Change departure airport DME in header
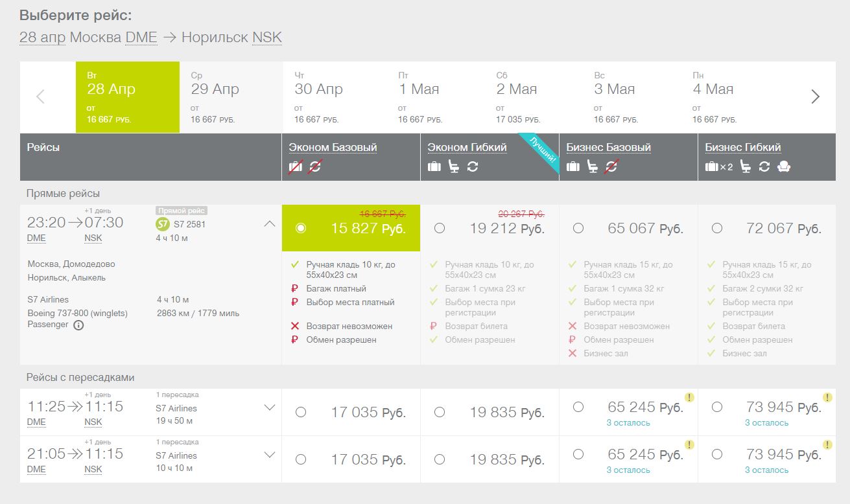 pyautogui.click(x=141, y=37)
